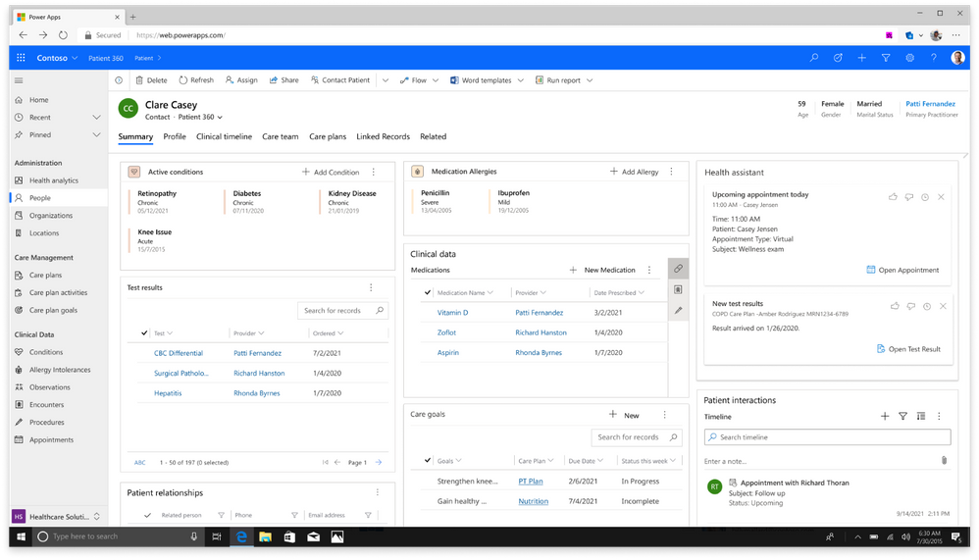The image size is (979, 560).
Task: Click Add Allergy button
Action: coord(634,171)
